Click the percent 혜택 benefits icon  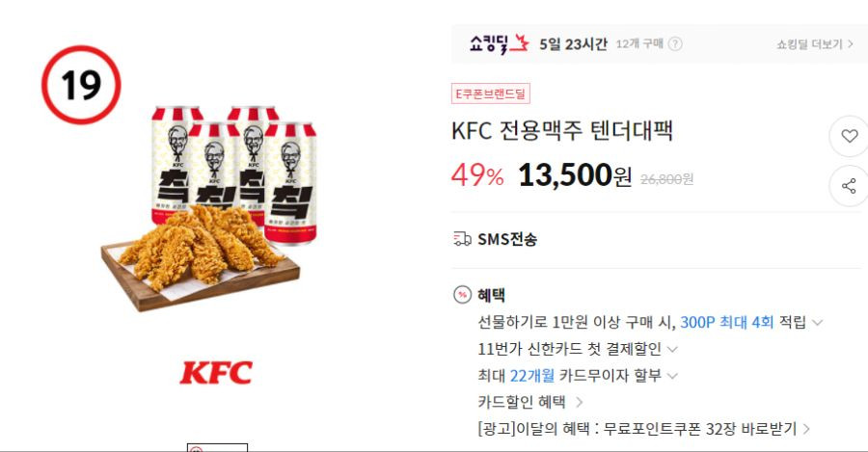(462, 295)
